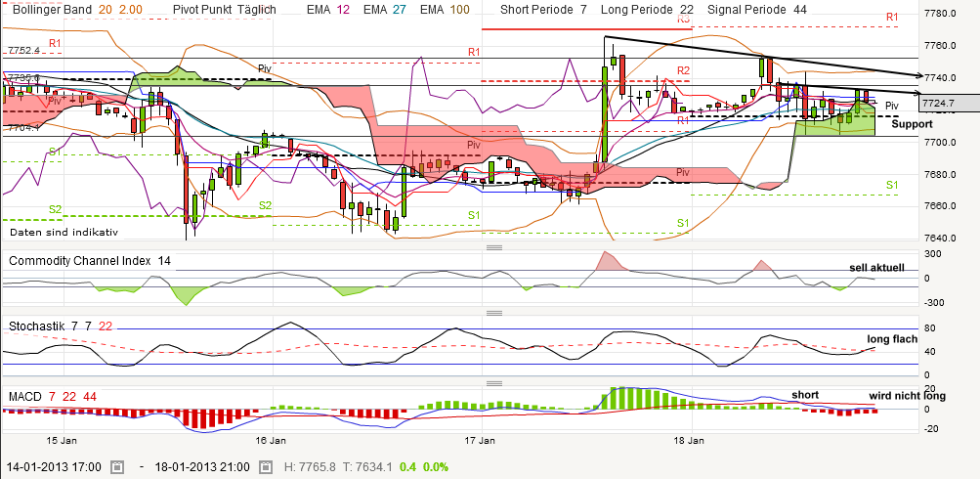Screen dimensions: 980x479
Task: Click the Long Periode 22 label
Action: point(645,10)
